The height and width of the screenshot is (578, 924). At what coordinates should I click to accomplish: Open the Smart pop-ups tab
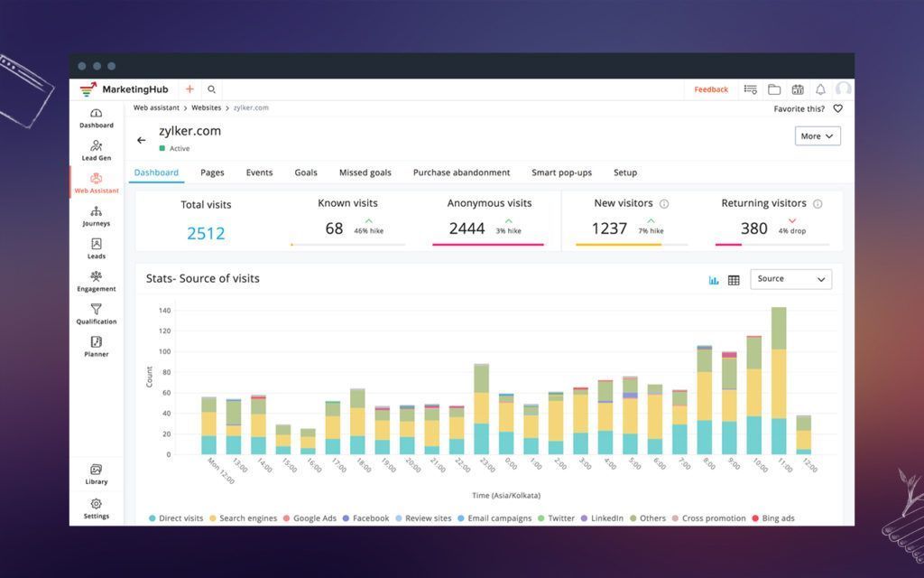(x=560, y=172)
